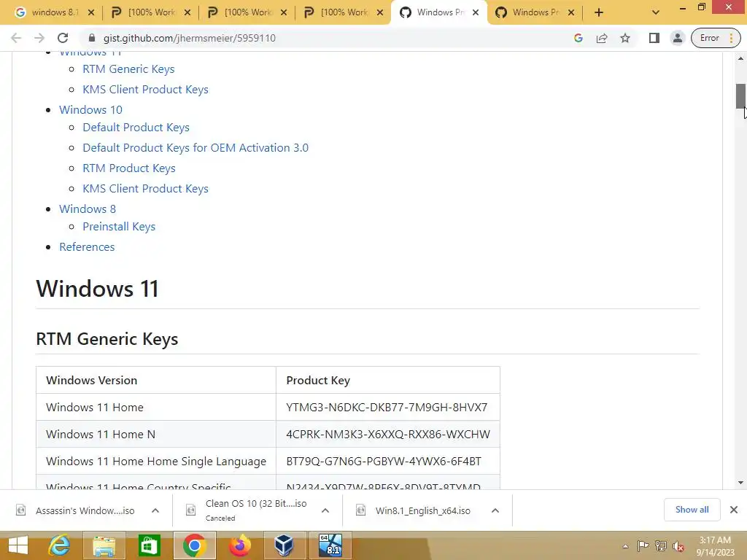The height and width of the screenshot is (560, 747).
Task: Click the address bar URL field
Action: (329, 38)
